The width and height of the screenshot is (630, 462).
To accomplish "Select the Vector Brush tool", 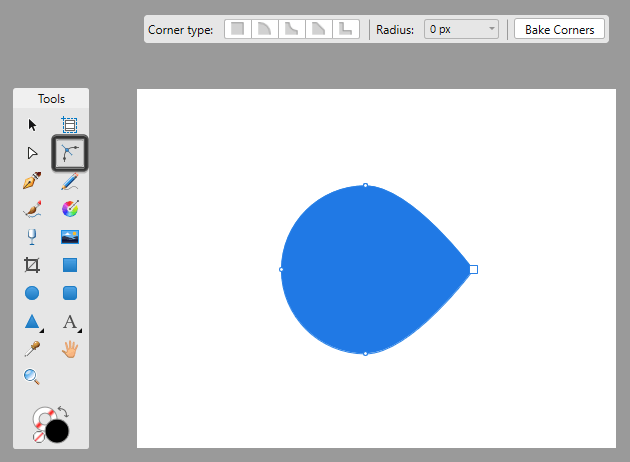I will tap(32, 209).
